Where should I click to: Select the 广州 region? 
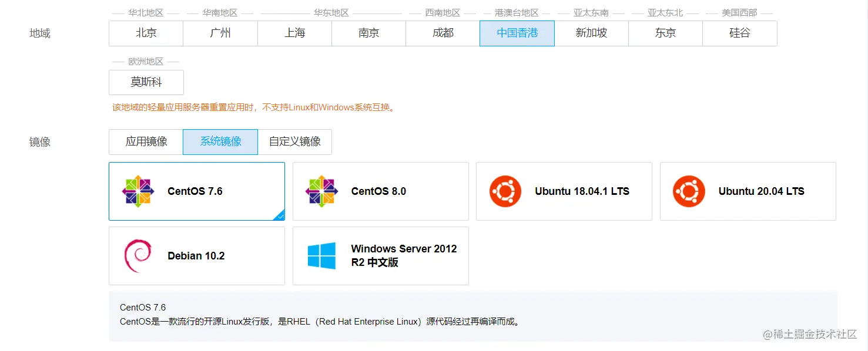coord(220,33)
